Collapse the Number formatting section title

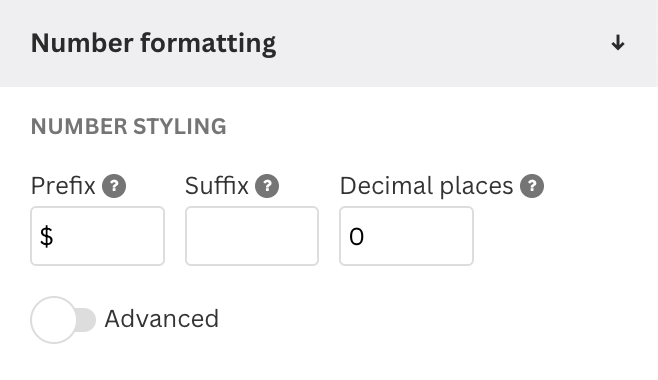tap(153, 43)
